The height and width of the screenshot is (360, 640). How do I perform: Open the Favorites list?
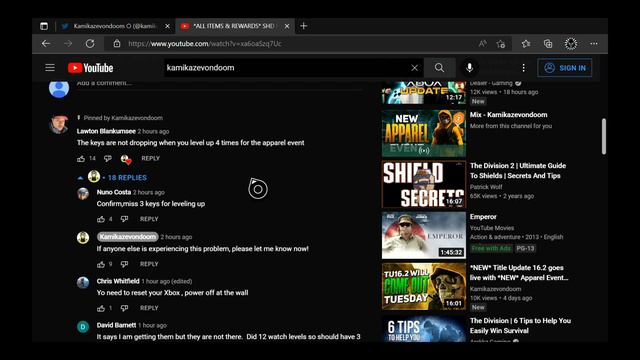point(526,44)
